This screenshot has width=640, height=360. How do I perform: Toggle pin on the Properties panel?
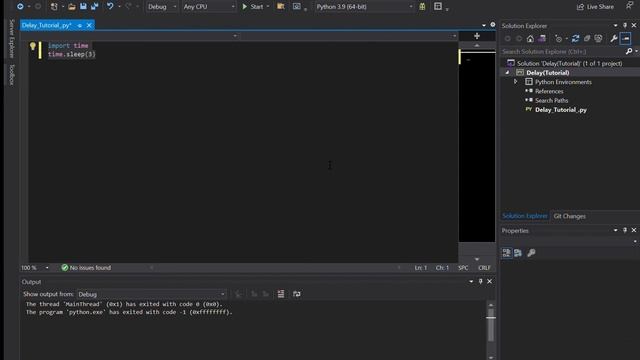[x=625, y=230]
